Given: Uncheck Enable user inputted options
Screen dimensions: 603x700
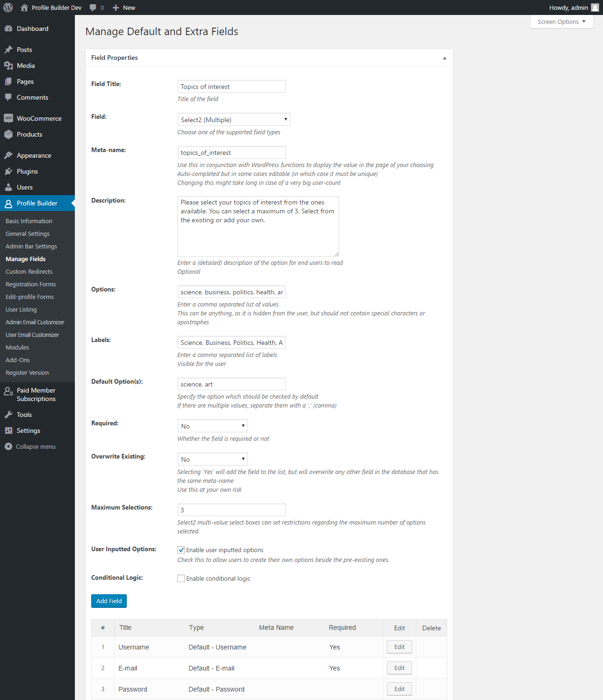Looking at the screenshot, I should [x=181, y=550].
